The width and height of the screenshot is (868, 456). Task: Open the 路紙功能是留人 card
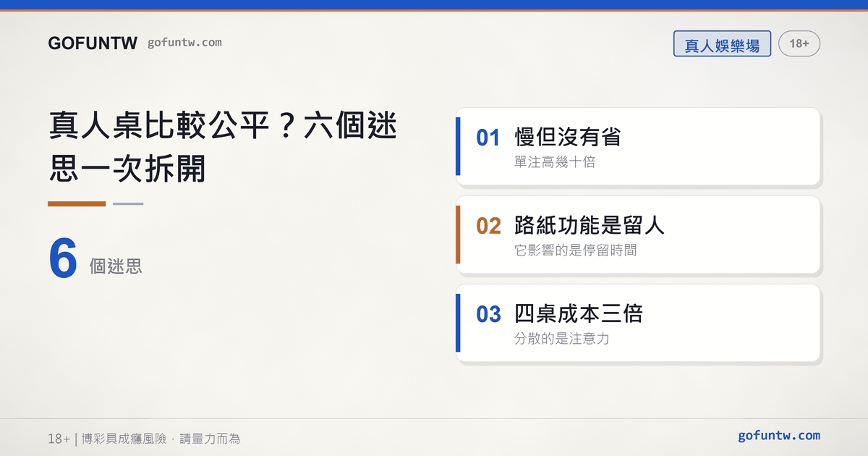638,235
